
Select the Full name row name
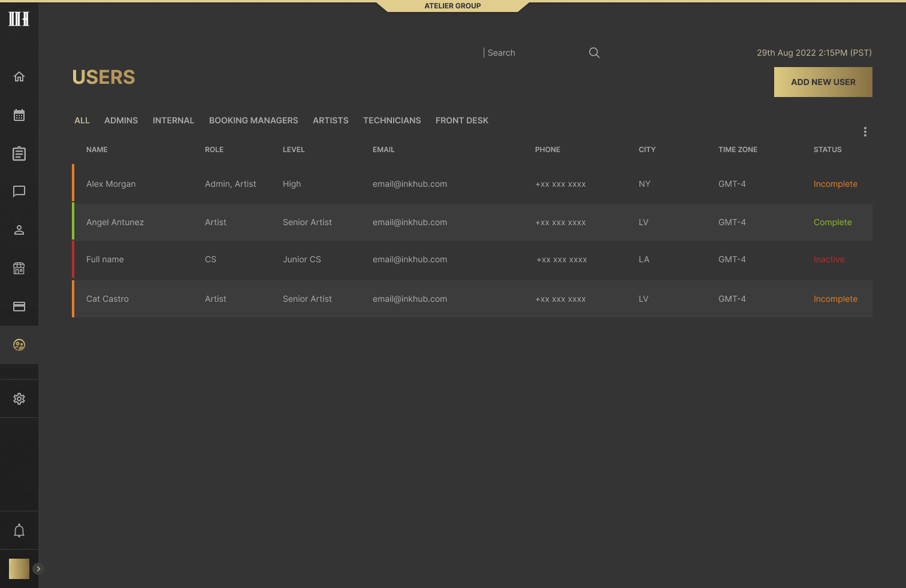(105, 259)
